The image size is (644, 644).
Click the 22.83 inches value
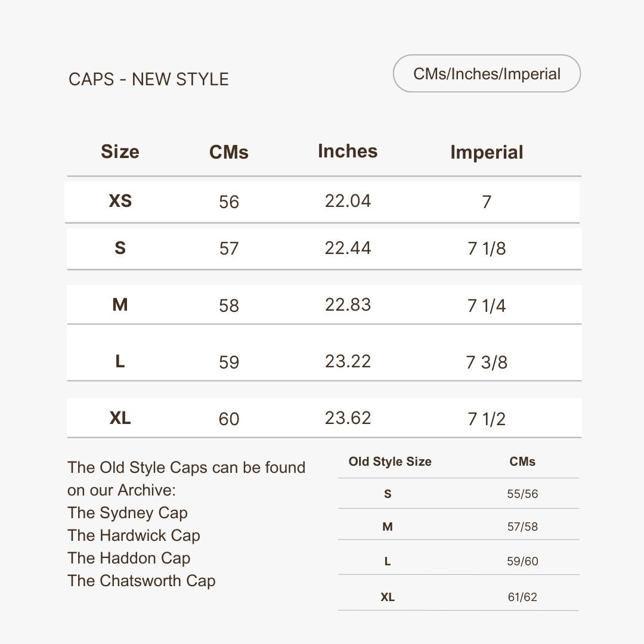click(348, 305)
